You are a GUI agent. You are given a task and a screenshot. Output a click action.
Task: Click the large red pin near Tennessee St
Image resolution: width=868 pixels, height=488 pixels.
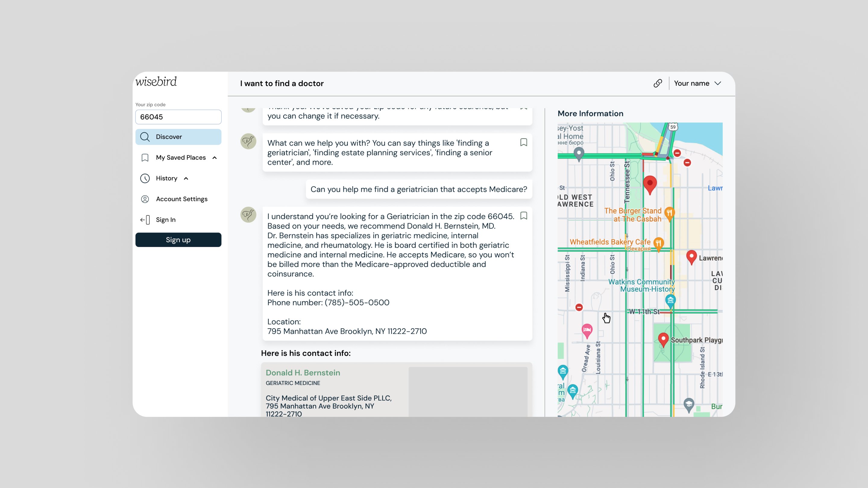coord(650,184)
